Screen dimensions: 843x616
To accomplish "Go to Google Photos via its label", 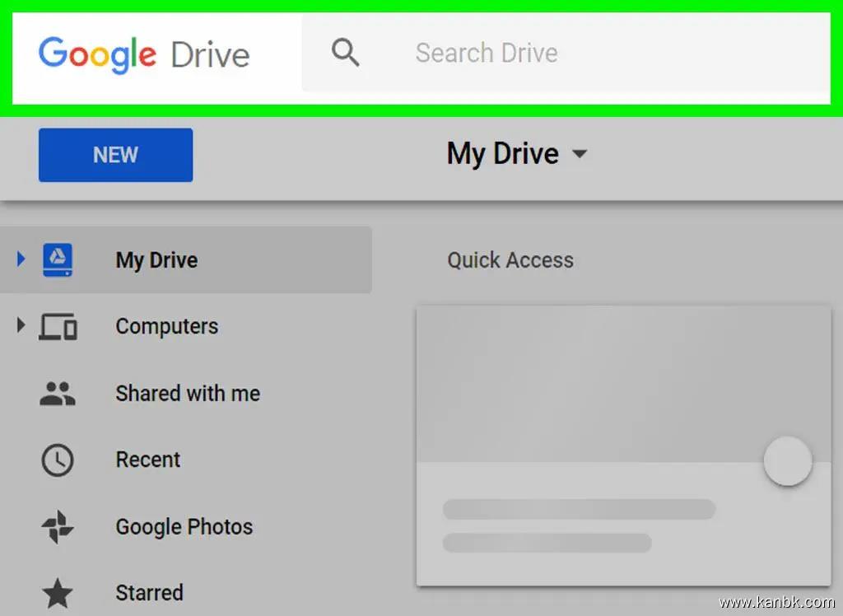I will [x=184, y=527].
